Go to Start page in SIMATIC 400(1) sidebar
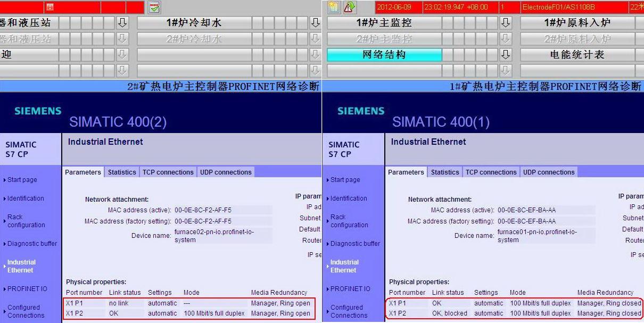Image resolution: width=644 pixels, height=323 pixels. 345,180
